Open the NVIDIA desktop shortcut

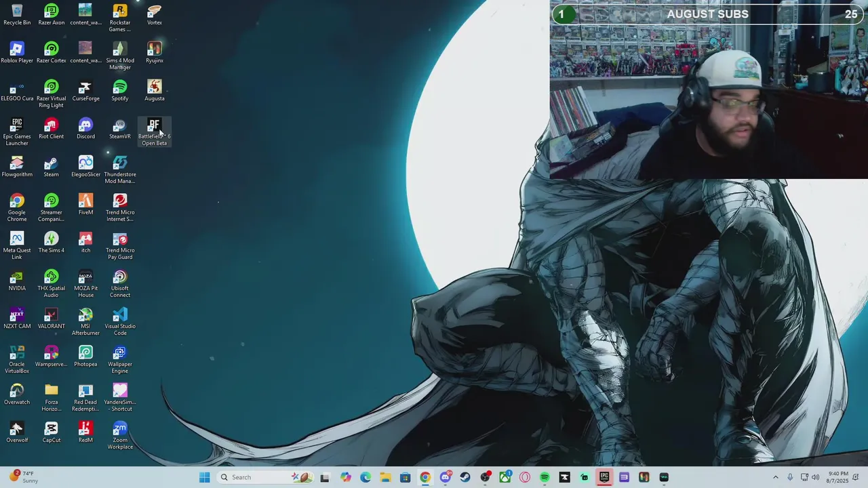click(17, 281)
